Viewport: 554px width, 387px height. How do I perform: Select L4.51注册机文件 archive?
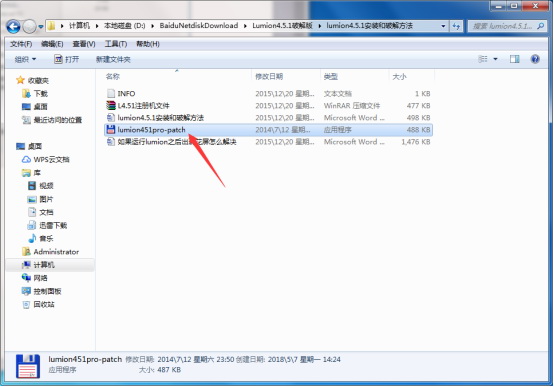tap(269, 106)
